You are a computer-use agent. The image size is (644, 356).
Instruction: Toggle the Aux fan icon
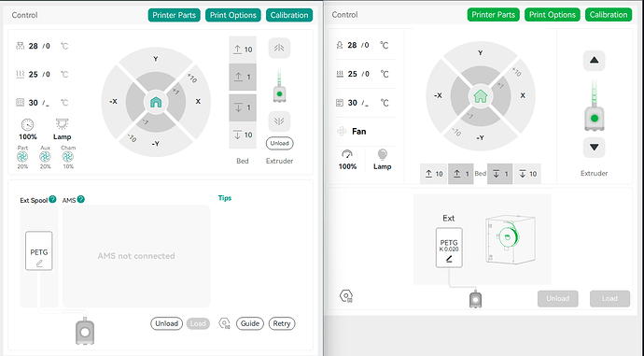pos(45,157)
